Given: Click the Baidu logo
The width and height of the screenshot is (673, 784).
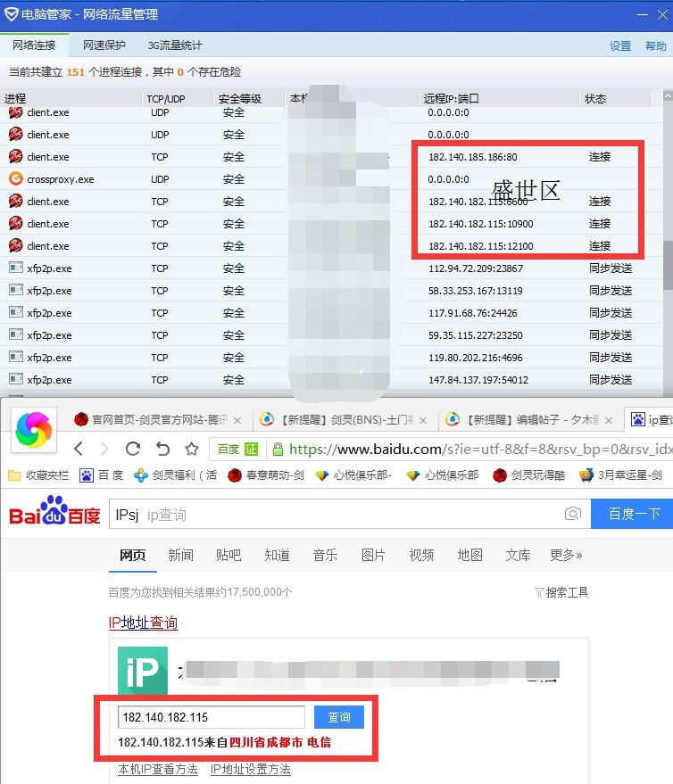Looking at the screenshot, I should pyautogui.click(x=54, y=512).
